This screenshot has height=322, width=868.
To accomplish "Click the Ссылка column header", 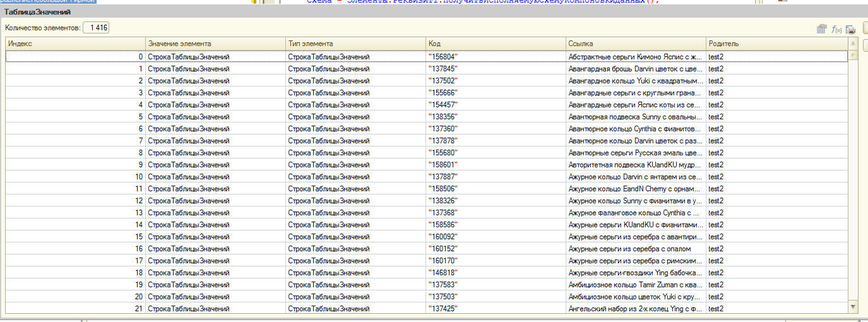I will (x=636, y=44).
